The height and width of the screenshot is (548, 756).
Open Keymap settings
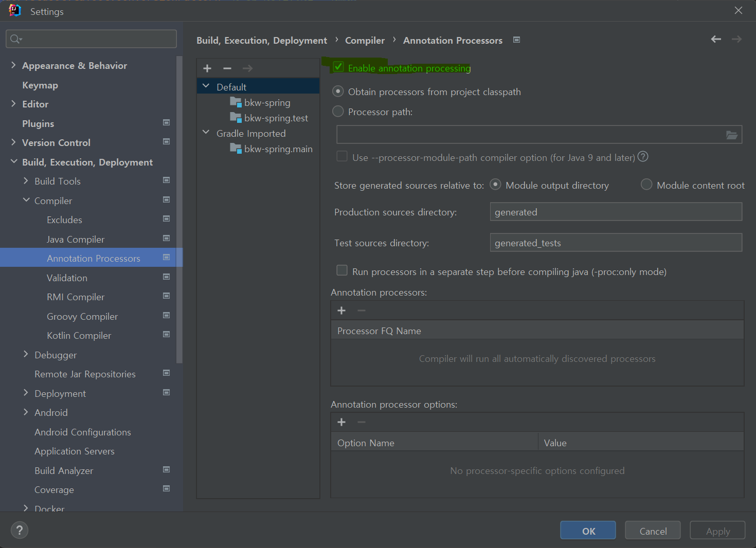click(x=40, y=85)
